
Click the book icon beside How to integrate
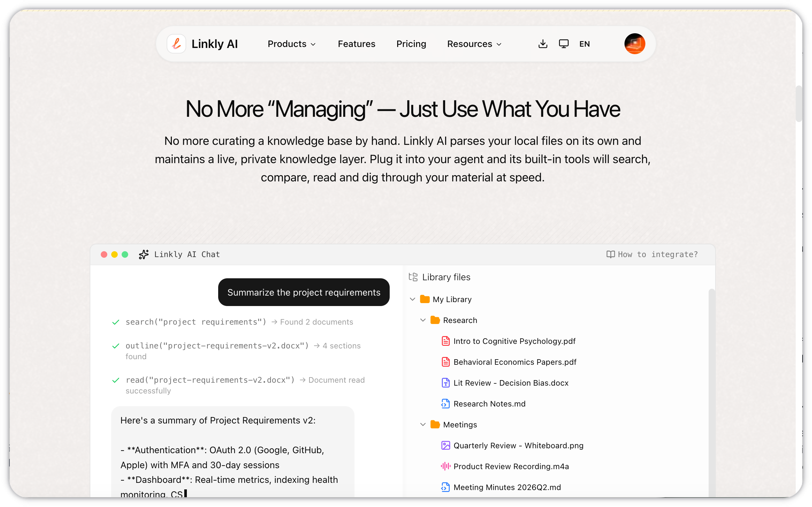click(x=610, y=254)
